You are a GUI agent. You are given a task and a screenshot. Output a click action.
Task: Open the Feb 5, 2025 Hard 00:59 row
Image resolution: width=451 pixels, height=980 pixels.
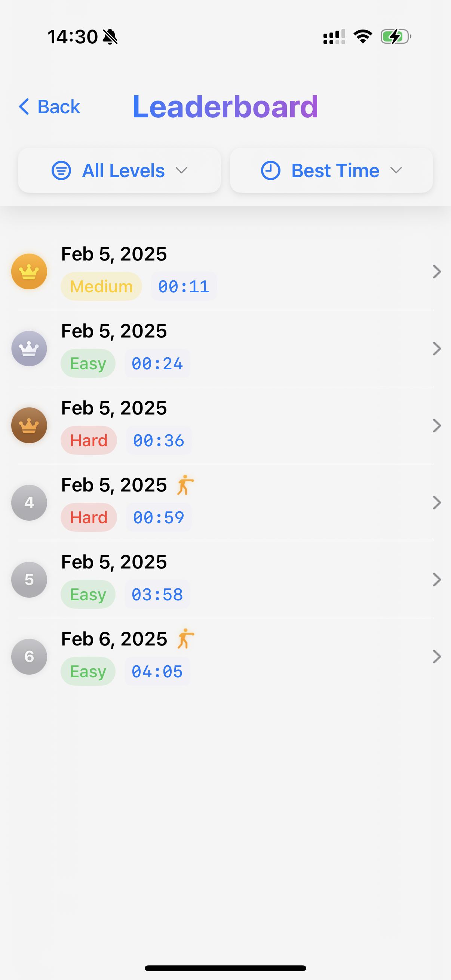(x=225, y=503)
